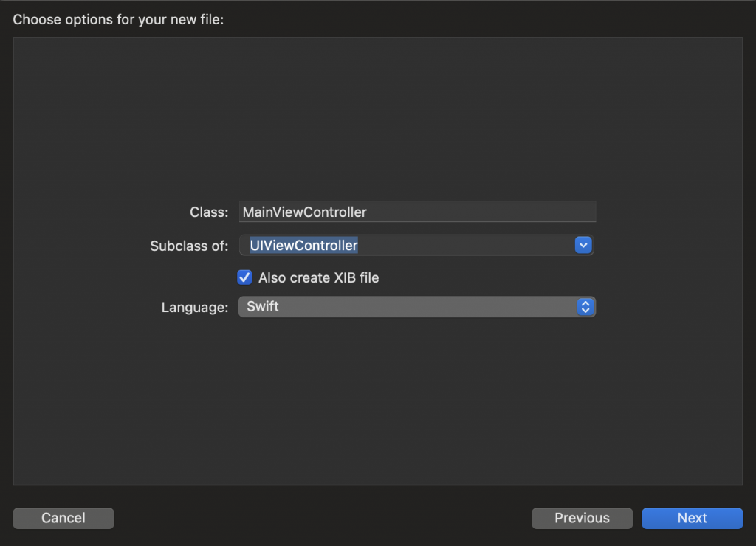This screenshot has width=756, height=546.
Task: Go back with the Previous button
Action: (582, 518)
